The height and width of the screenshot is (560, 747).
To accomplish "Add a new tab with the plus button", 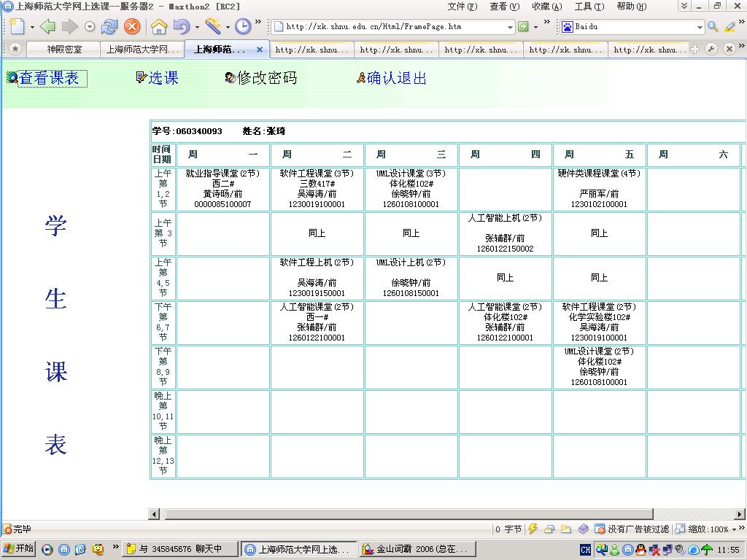I will pyautogui.click(x=694, y=49).
